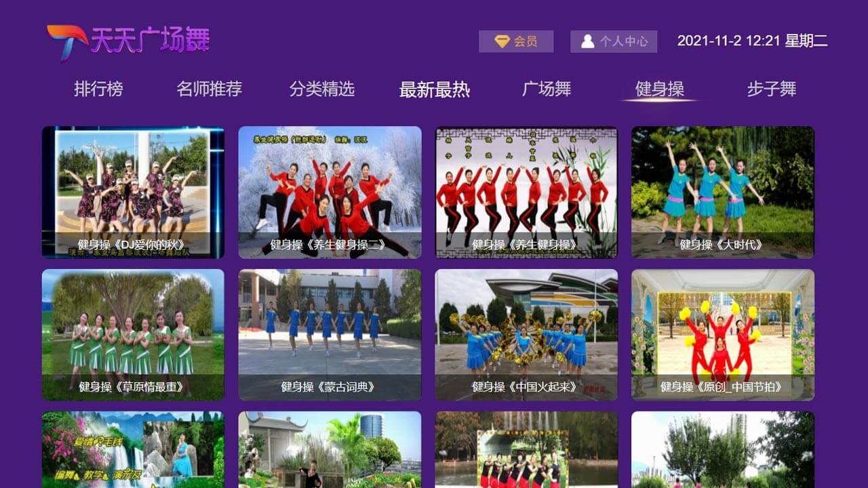Image resolution: width=868 pixels, height=488 pixels.
Task: Open video 健身操《草原情最重》
Action: [133, 335]
